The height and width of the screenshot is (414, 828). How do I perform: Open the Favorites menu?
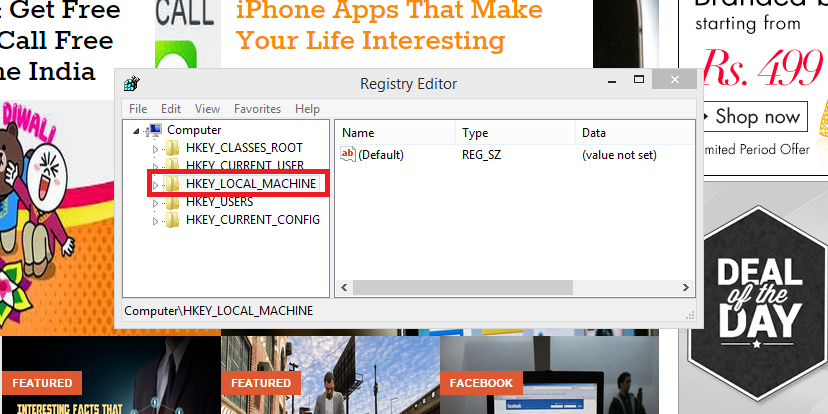257,109
